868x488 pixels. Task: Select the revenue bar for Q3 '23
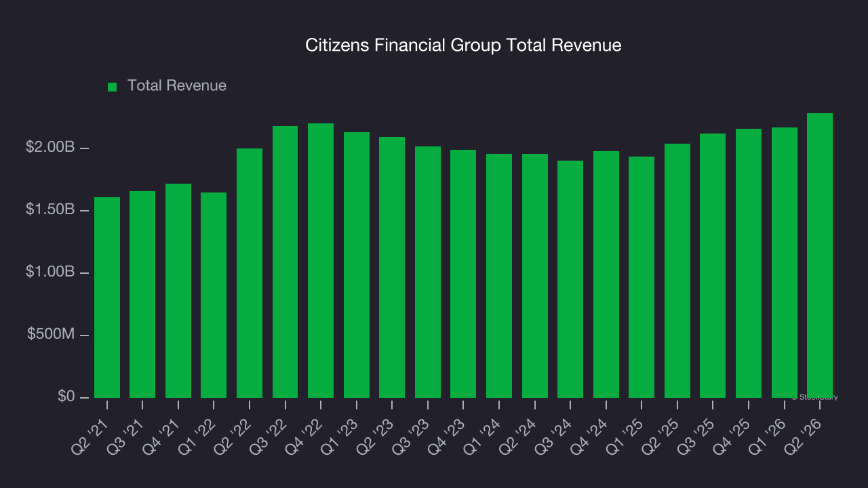[x=428, y=272]
